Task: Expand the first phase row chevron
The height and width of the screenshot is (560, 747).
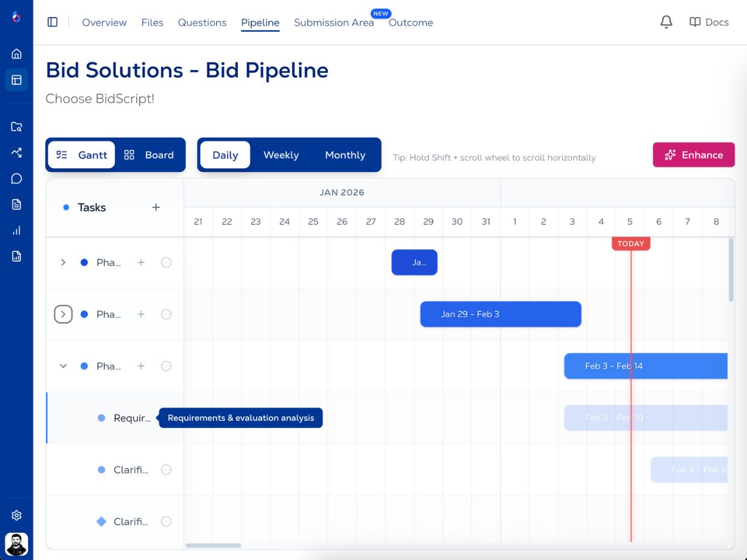Action: [63, 263]
